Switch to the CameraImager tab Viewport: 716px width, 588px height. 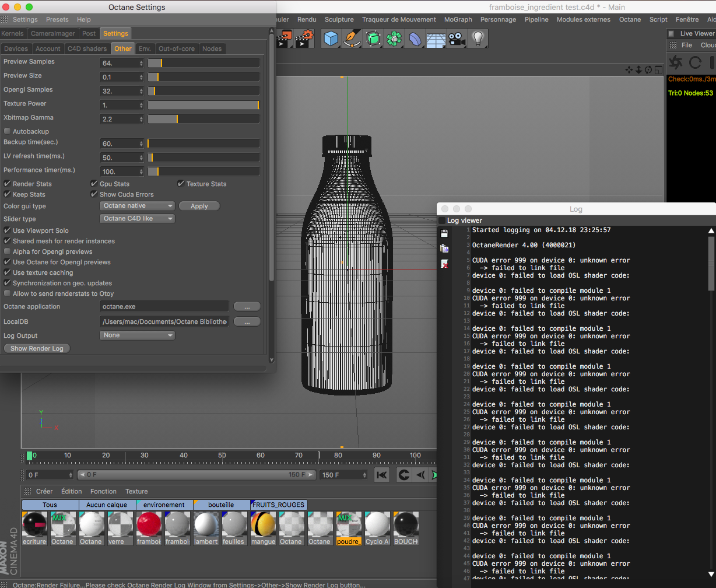coord(52,34)
